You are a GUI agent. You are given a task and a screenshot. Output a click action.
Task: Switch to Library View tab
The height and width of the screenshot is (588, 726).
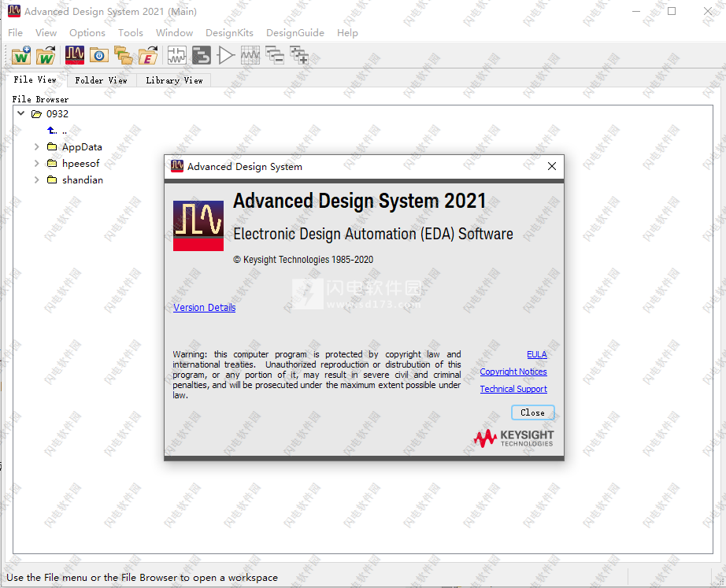174,80
